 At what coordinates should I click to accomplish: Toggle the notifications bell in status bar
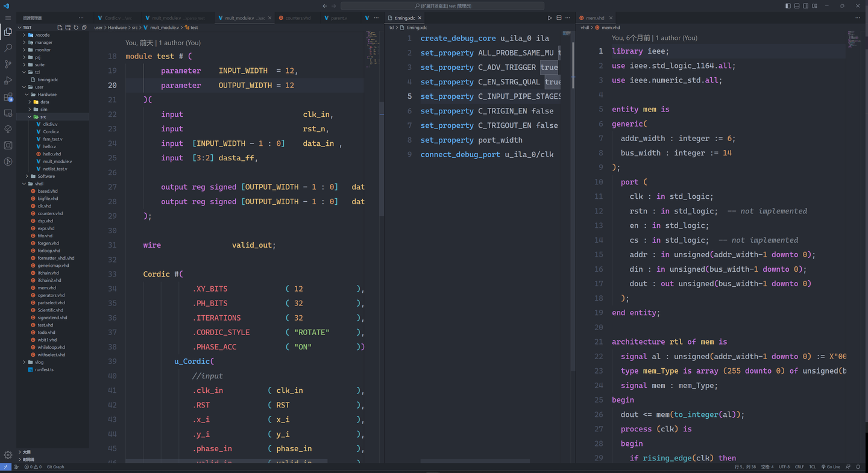(858, 466)
